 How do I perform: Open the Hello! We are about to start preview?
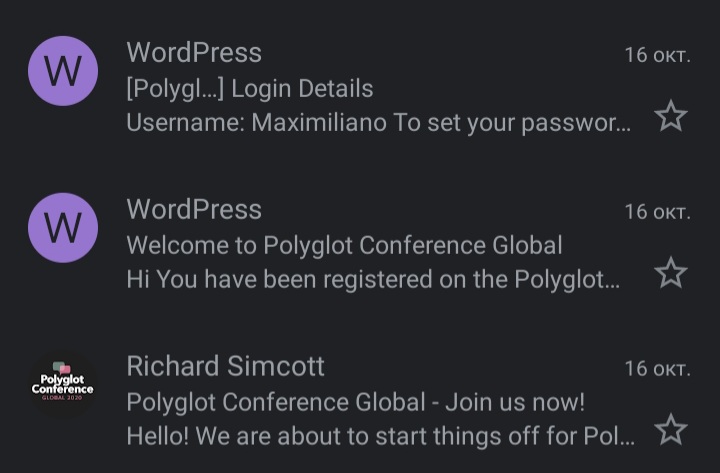pos(381,436)
